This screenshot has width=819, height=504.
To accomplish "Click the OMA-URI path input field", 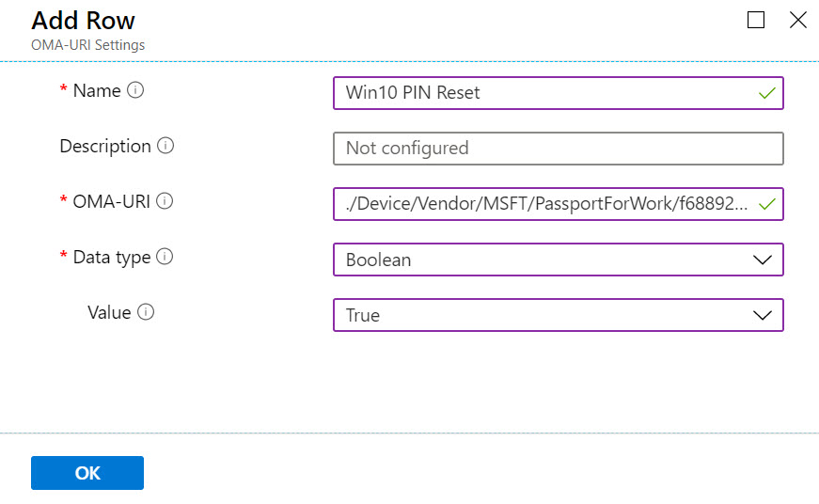I will pos(559,204).
